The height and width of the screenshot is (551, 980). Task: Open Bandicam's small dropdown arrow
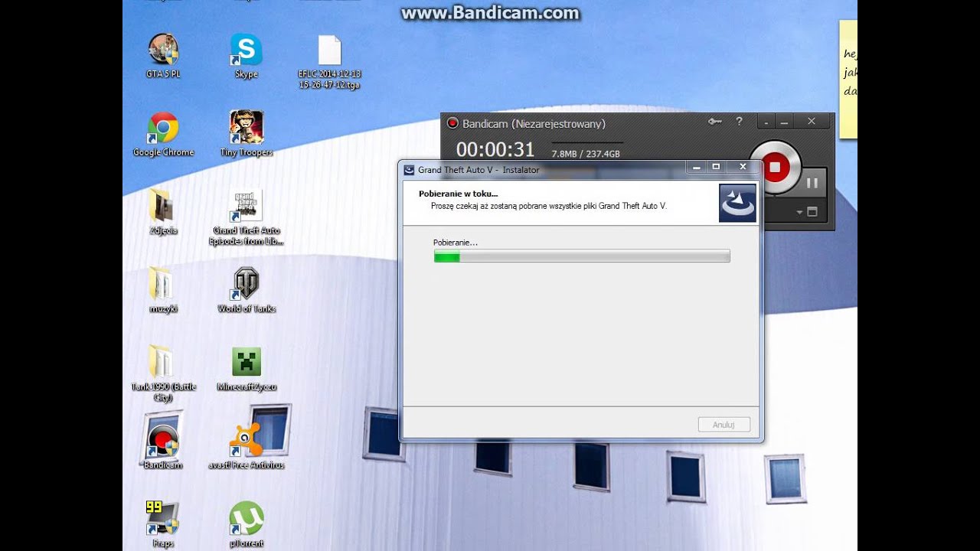pyautogui.click(x=799, y=212)
